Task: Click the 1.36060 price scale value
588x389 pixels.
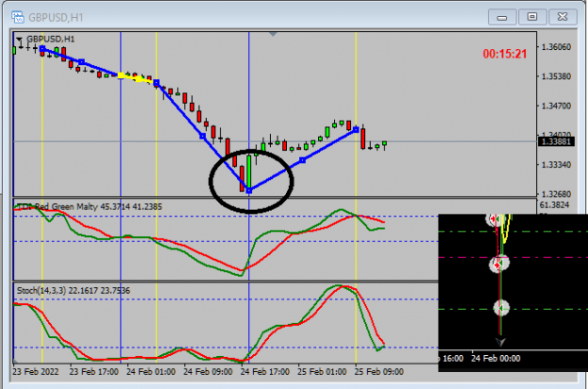Action: click(557, 47)
